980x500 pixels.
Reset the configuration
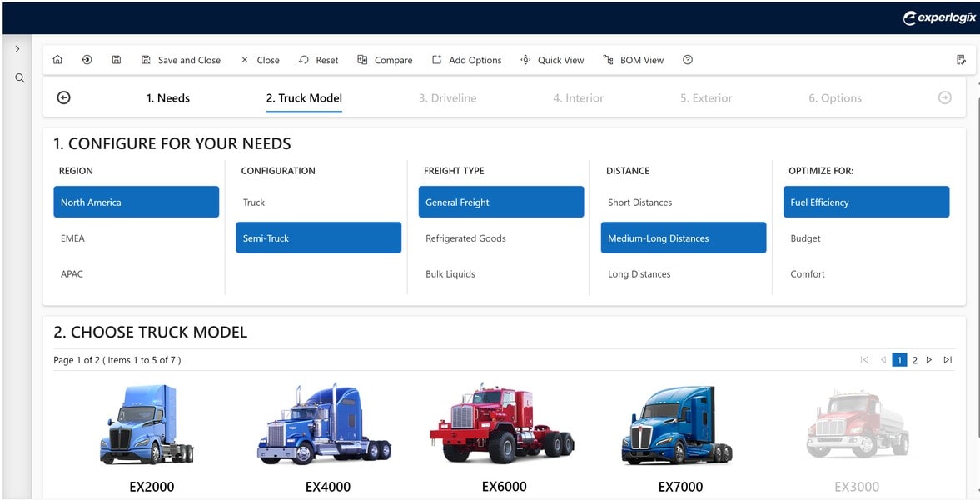click(318, 59)
